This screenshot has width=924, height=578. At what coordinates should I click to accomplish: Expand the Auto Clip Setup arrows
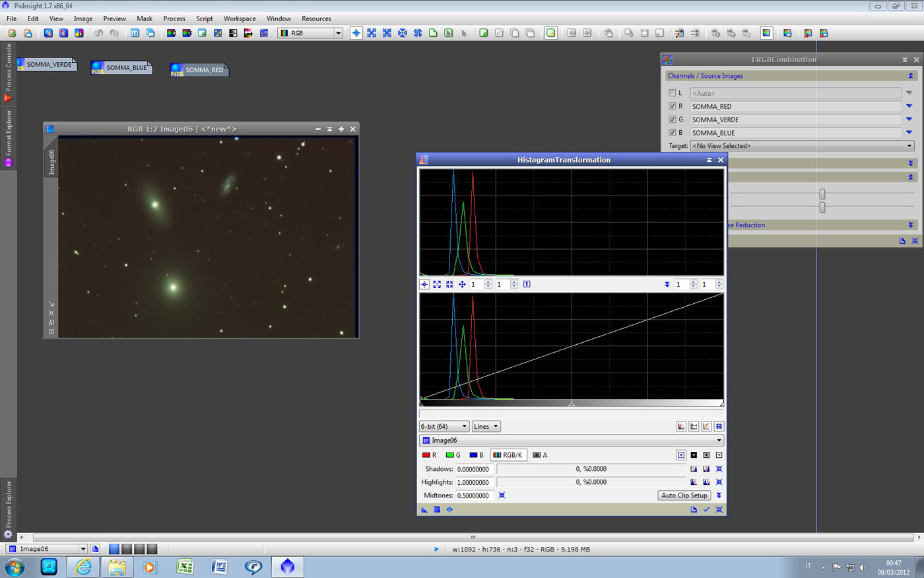(719, 495)
